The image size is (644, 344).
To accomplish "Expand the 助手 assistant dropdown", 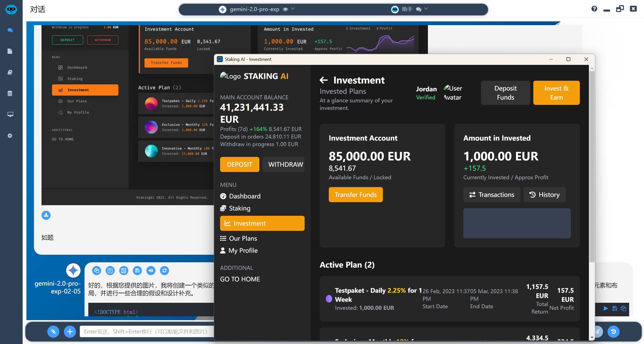I will 426,9.
